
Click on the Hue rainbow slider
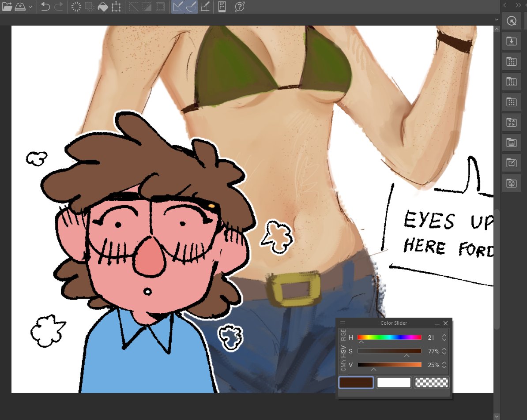(389, 337)
